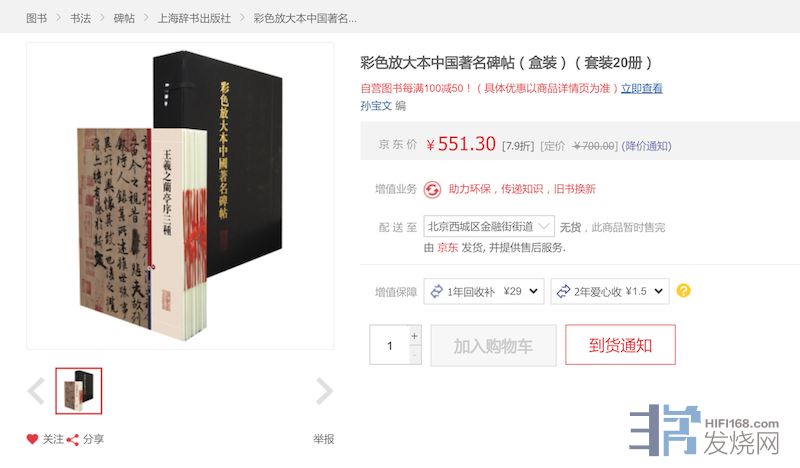Click the yellow question mark help icon
The width and height of the screenshot is (800, 468).
point(683,291)
